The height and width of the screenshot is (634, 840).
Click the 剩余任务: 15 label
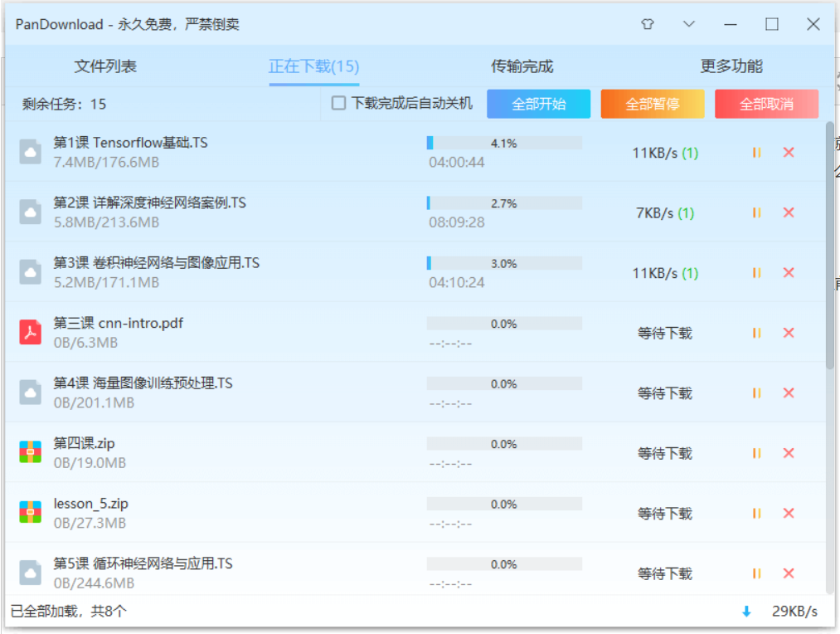pos(64,104)
